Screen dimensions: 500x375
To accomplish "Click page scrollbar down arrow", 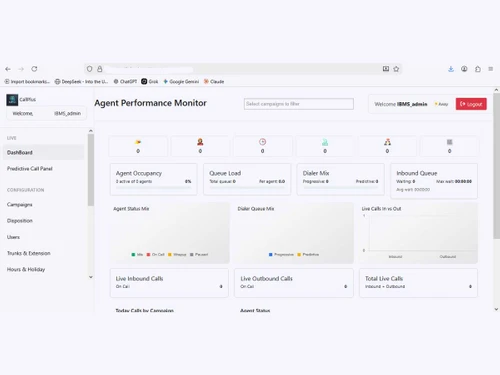I will tap(496, 309).
